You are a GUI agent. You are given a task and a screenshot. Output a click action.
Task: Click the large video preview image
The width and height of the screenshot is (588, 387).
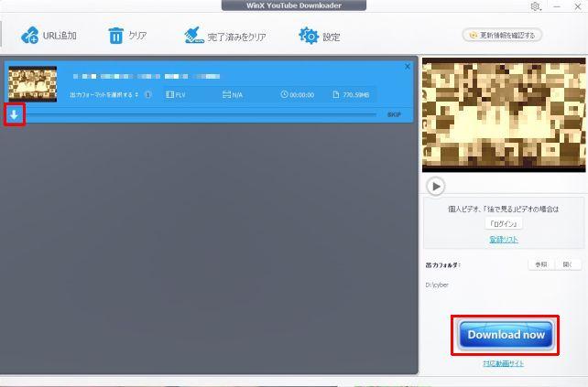[504, 114]
